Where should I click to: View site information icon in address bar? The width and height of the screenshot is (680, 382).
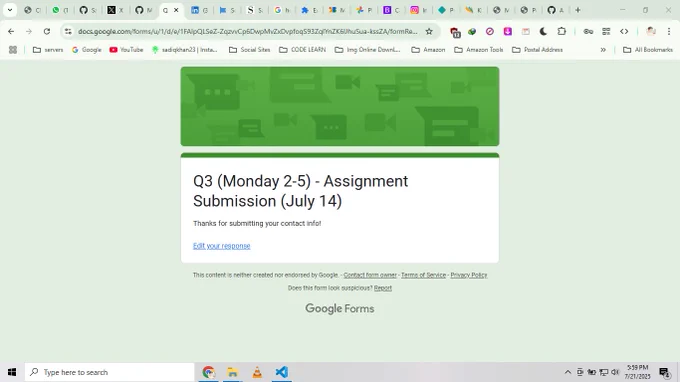click(x=68, y=31)
